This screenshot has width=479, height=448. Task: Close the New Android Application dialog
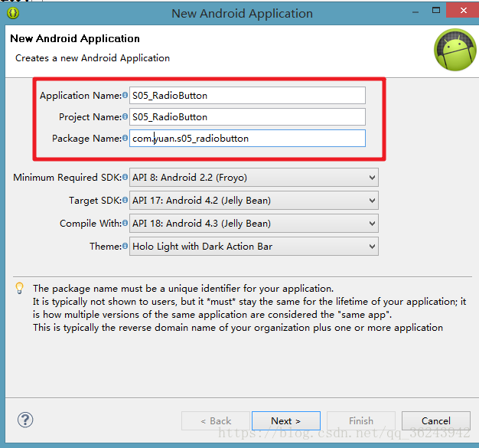pyautogui.click(x=463, y=11)
